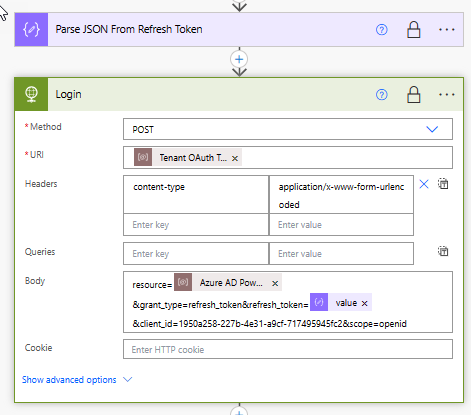
Task: Delete the content-type header row
Action: coord(424,184)
